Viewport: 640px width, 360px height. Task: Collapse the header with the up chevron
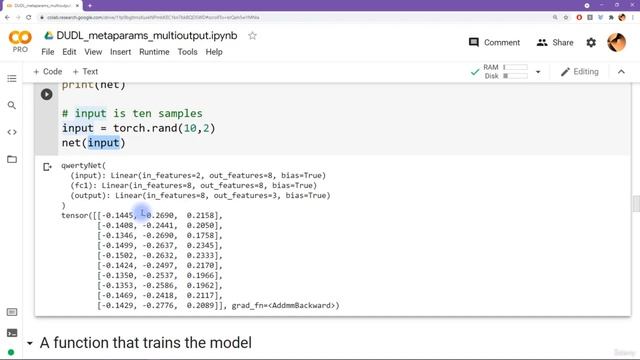coord(621,72)
